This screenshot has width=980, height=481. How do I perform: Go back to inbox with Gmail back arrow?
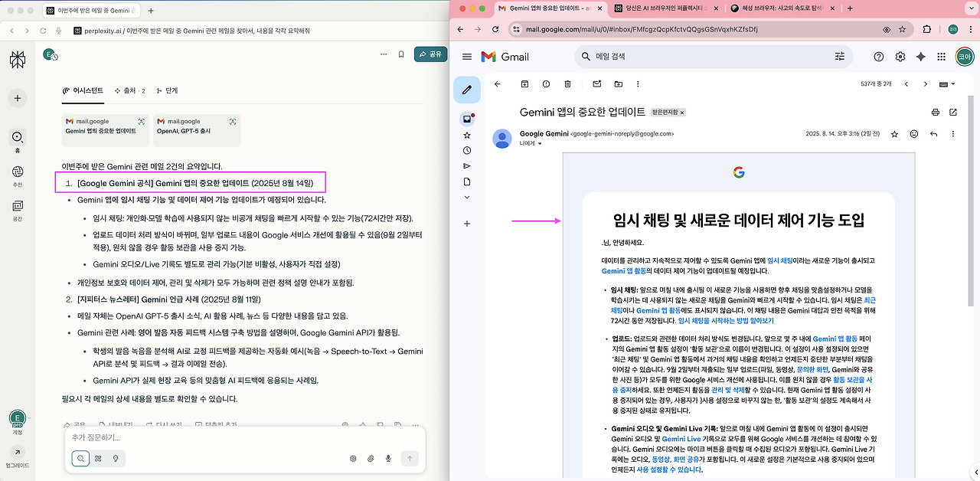click(x=497, y=83)
